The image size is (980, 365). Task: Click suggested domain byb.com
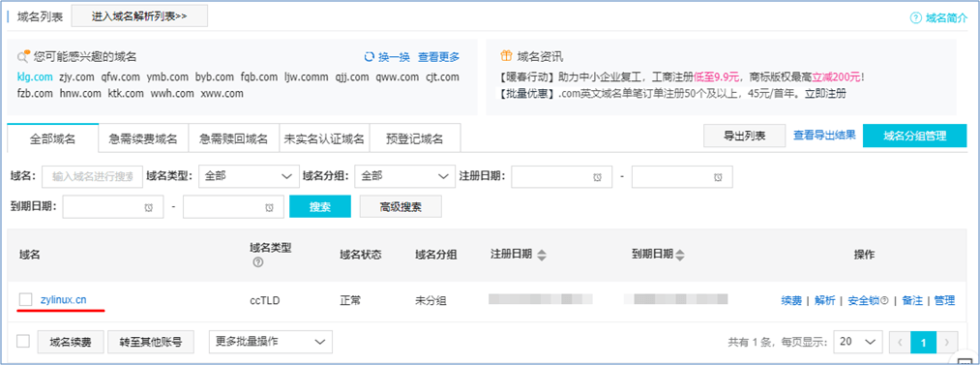click(x=215, y=77)
